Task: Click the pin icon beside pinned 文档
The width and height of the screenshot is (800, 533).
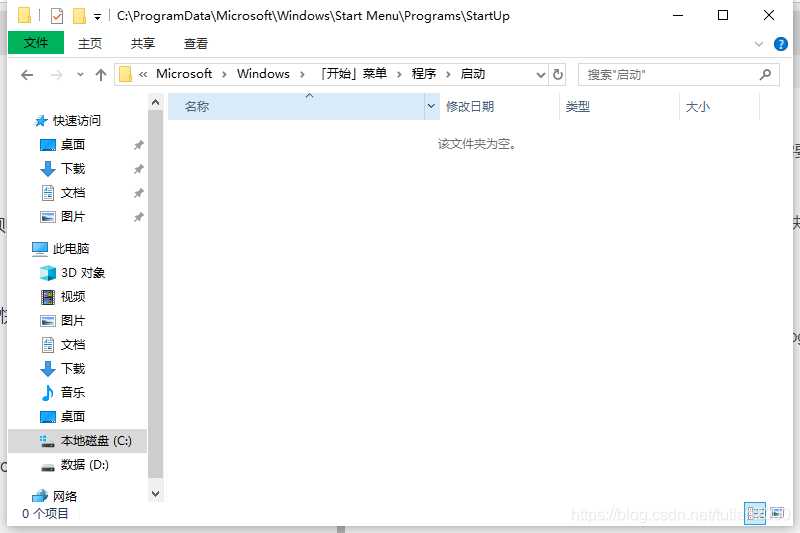Action: (138, 193)
